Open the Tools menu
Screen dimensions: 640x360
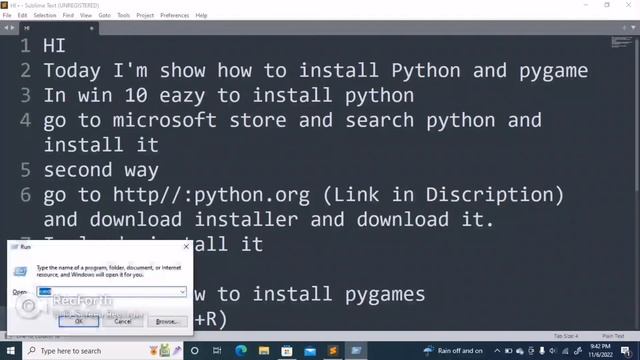click(123, 15)
